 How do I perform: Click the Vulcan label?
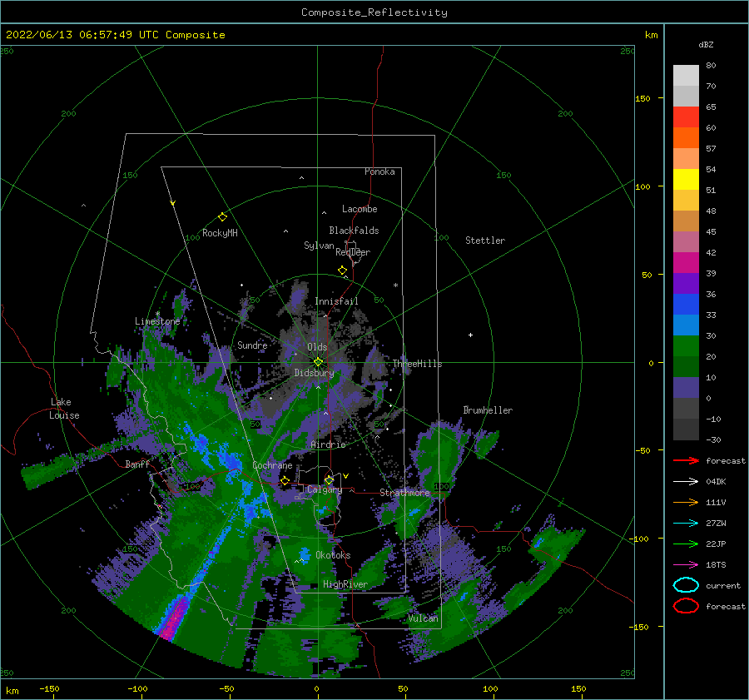[423, 618]
